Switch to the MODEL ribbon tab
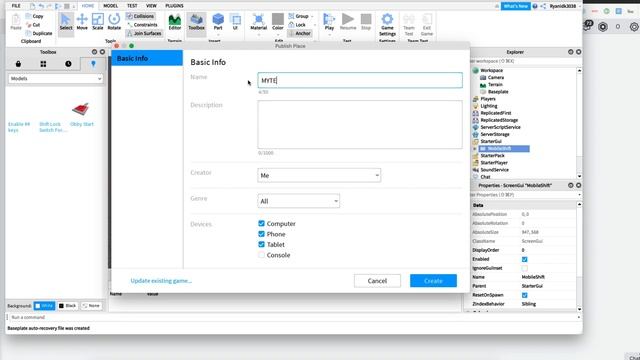 click(x=111, y=6)
